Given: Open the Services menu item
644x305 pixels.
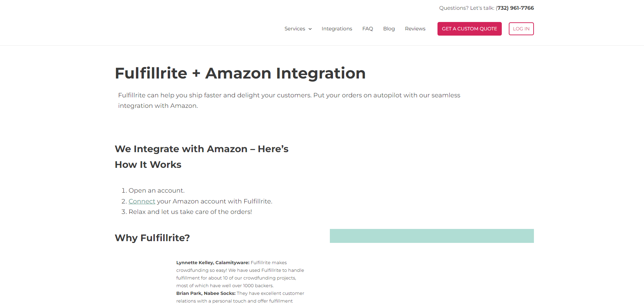Looking at the screenshot, I should pyautogui.click(x=295, y=29).
